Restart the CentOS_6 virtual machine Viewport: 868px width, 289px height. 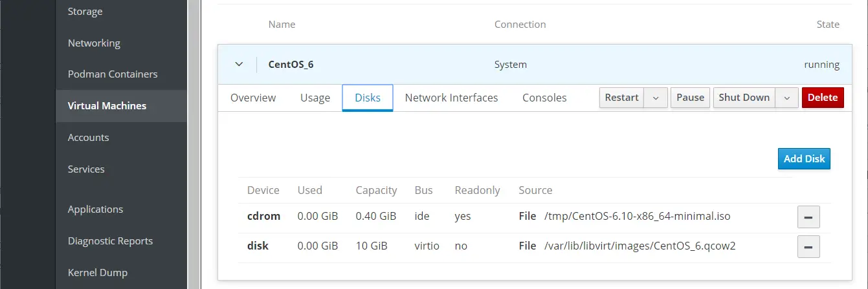pyautogui.click(x=622, y=98)
